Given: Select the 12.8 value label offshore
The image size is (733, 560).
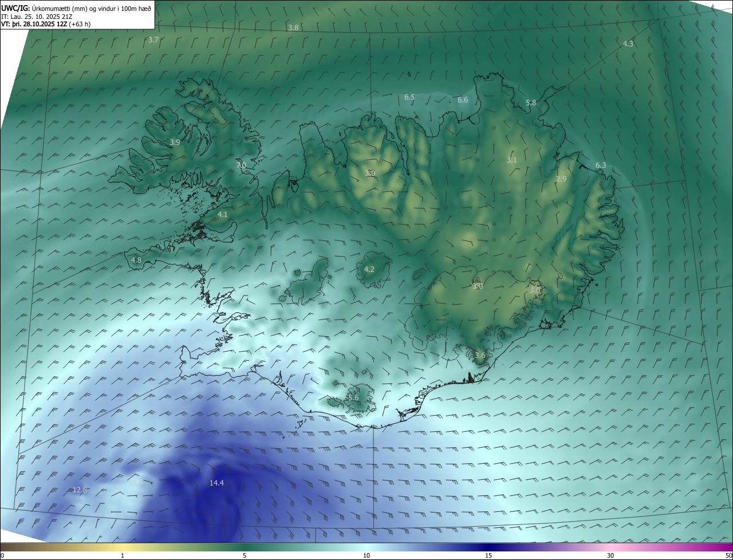Looking at the screenshot, I should coord(80,490).
